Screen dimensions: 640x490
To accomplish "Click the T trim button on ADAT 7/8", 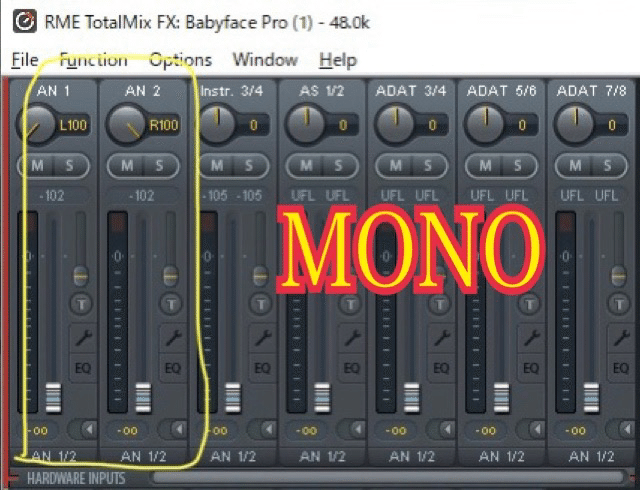I will [619, 304].
